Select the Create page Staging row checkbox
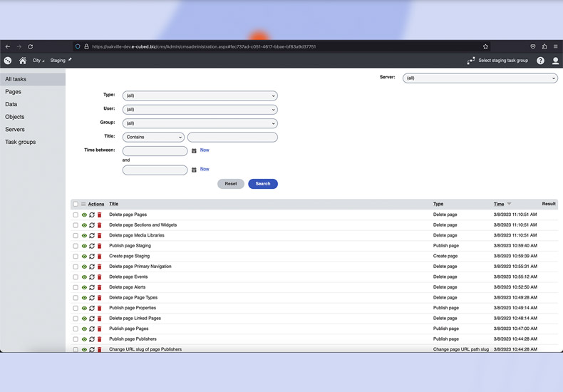563x392 pixels. point(76,257)
